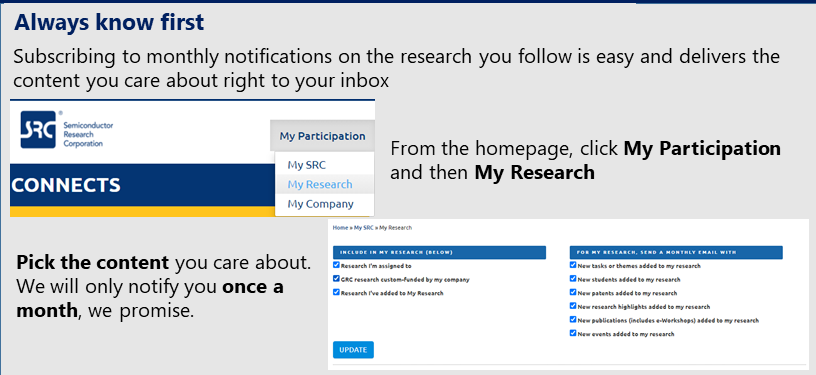Viewport: 816px width, 375px height.
Task: Uncheck New events added to my research
Action: click(573, 333)
